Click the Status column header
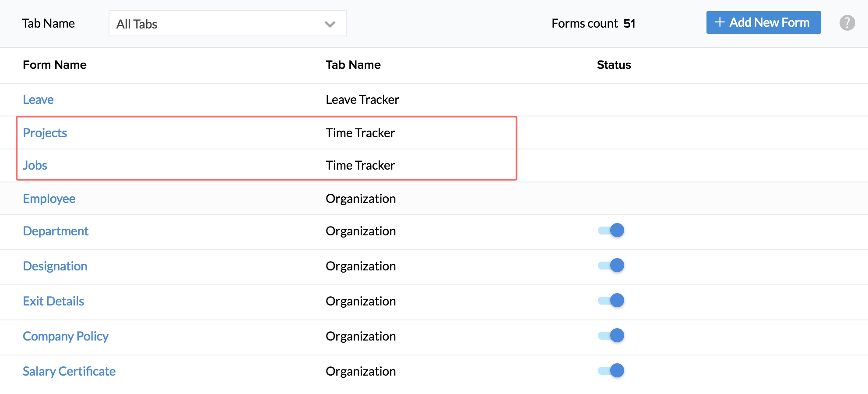This screenshot has width=868, height=394. click(614, 65)
